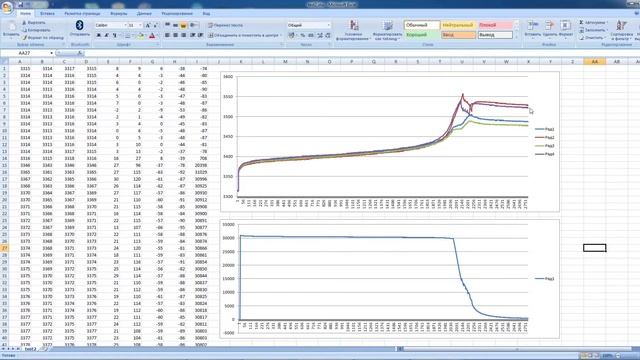The height and width of the screenshot is (360, 640).
Task: Apply the Плохой cell style
Action: [x=495, y=25]
